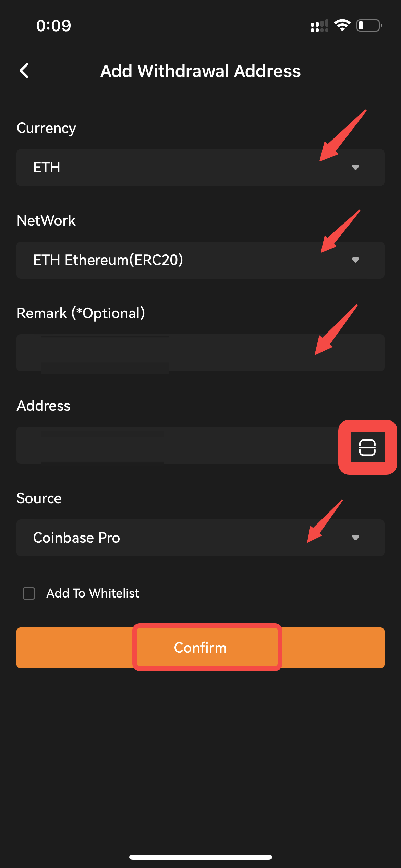This screenshot has width=401, height=868.
Task: Focus the Remark optional input field
Action: [200, 353]
